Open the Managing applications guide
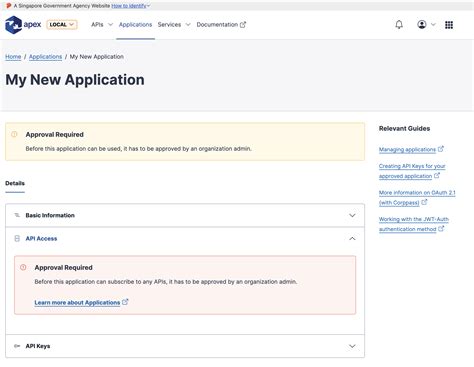The width and height of the screenshot is (474, 367). point(407,150)
